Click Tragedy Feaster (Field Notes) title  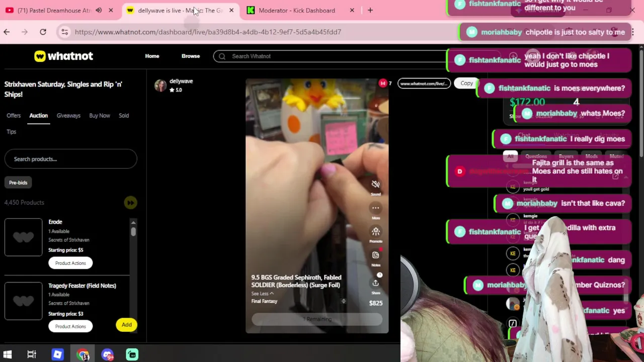[x=82, y=286]
